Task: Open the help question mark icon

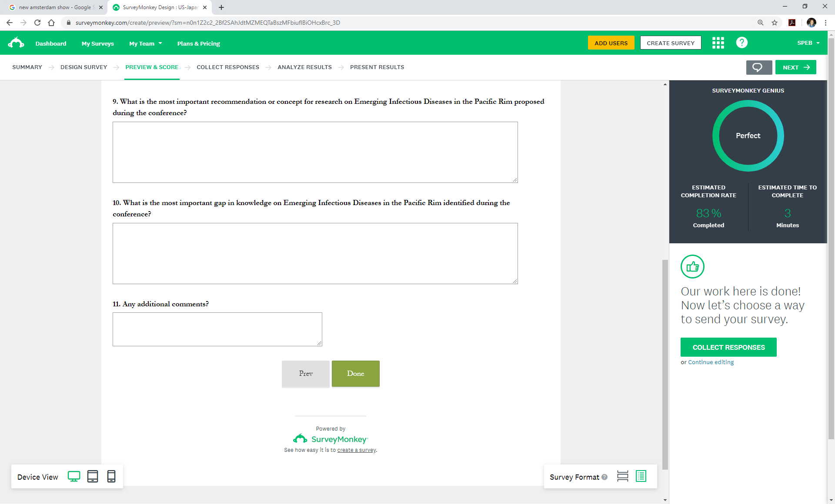Action: (x=741, y=43)
